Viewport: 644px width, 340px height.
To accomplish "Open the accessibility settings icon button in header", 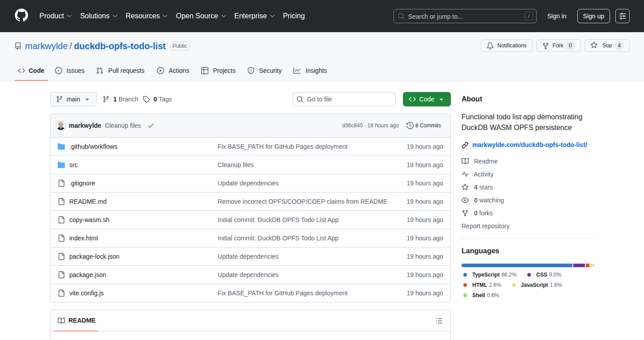I will point(622,16).
